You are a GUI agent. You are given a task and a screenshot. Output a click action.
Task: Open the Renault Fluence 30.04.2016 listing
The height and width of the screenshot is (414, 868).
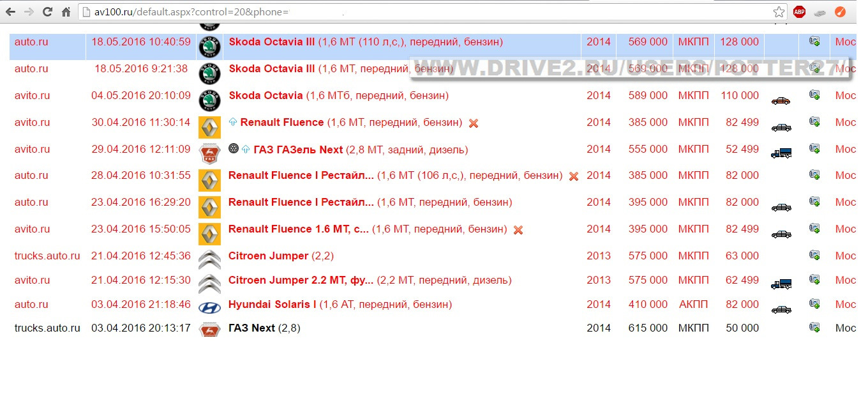[x=351, y=122]
